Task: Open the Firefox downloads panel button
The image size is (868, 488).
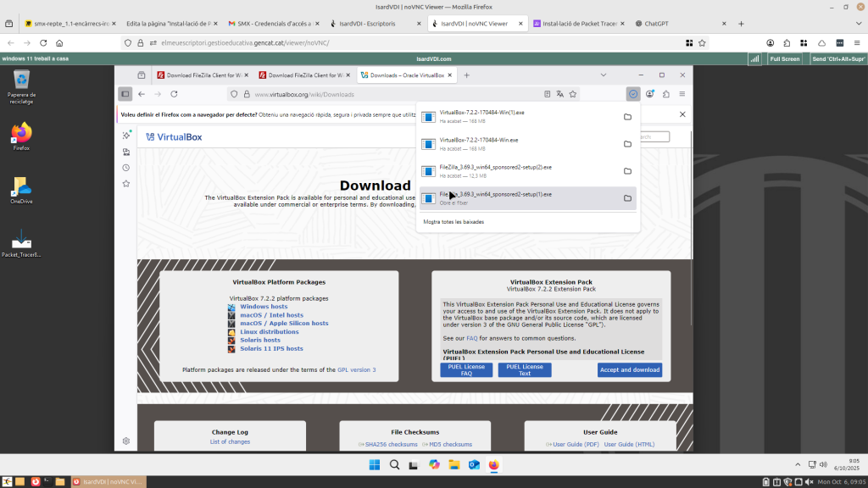Action: (x=633, y=94)
